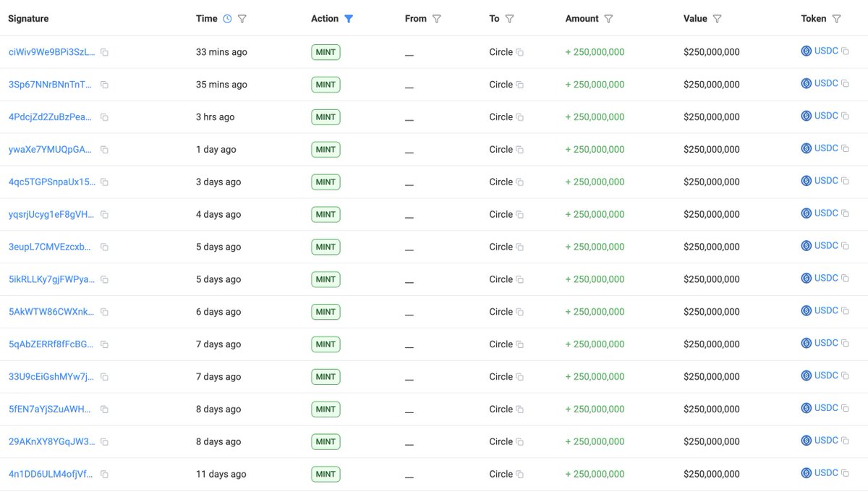Image resolution: width=868 pixels, height=492 pixels.
Task: Copy signature ciWiv9We9BPi3SzL
Action: pyautogui.click(x=104, y=53)
